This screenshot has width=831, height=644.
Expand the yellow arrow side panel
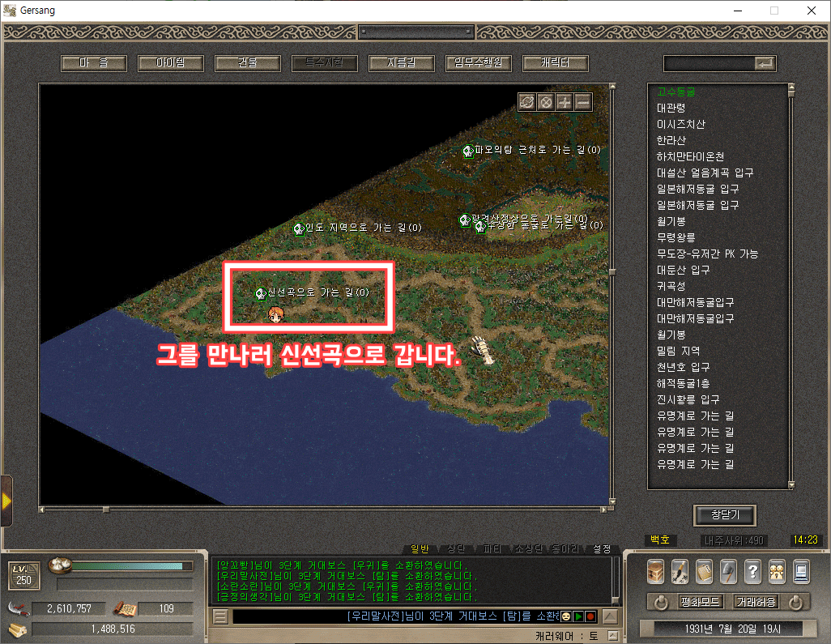(6, 501)
